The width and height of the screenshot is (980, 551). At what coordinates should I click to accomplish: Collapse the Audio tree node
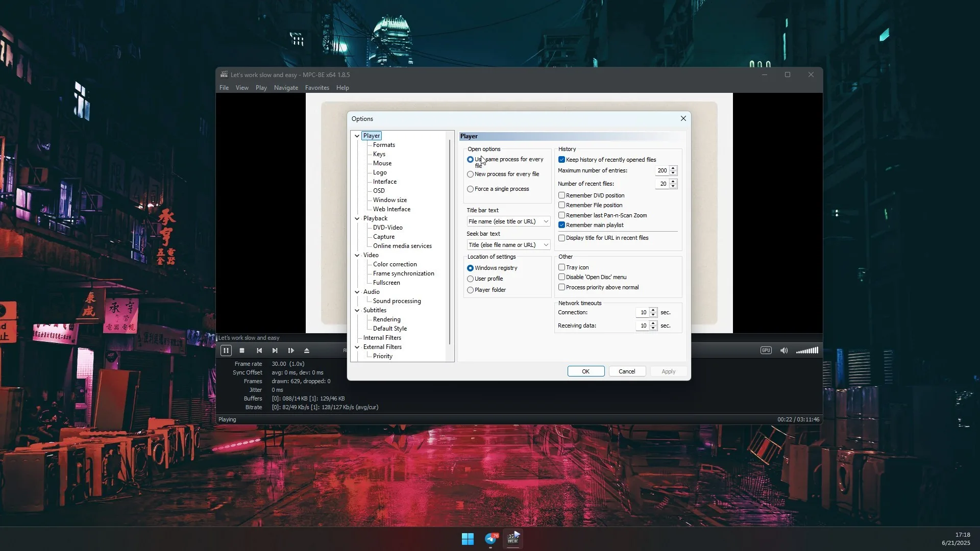357,292
